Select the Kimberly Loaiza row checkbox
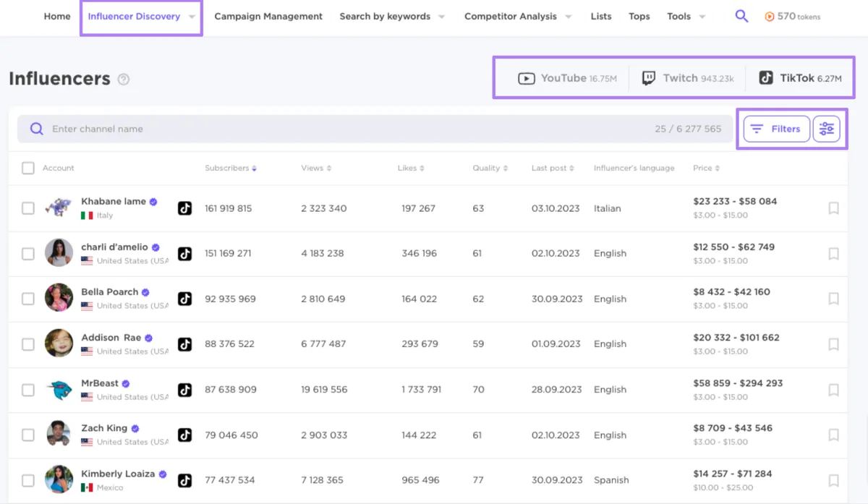Screen dimensions: 868x504 (x=27, y=480)
